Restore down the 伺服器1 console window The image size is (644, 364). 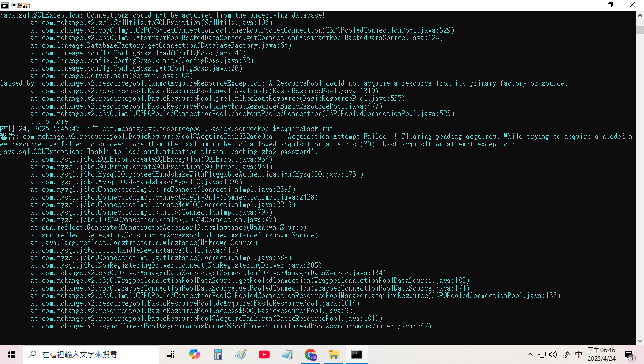(610, 5)
